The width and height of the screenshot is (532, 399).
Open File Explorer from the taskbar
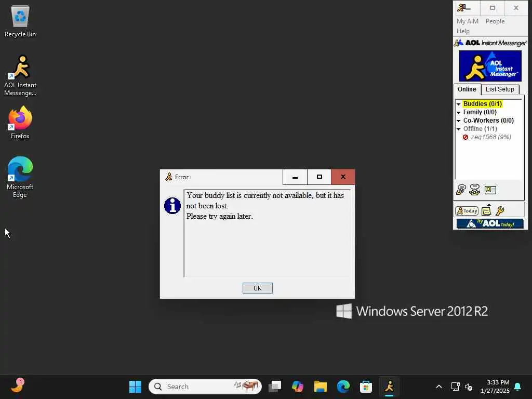(320, 387)
